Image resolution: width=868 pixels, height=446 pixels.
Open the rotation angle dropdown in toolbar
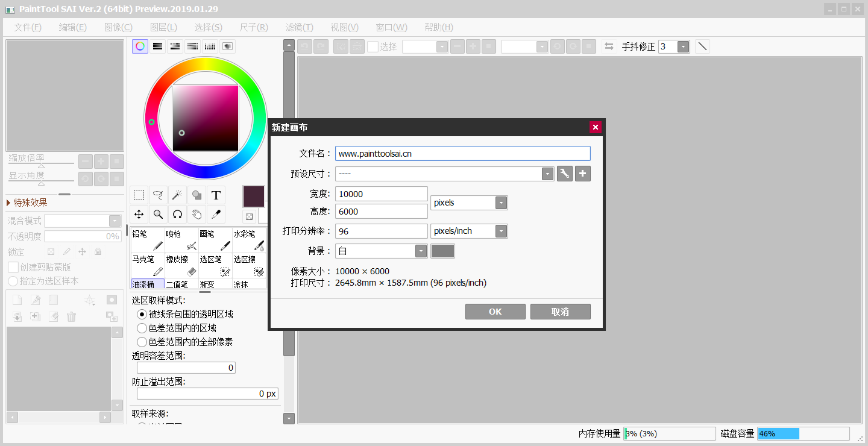542,46
